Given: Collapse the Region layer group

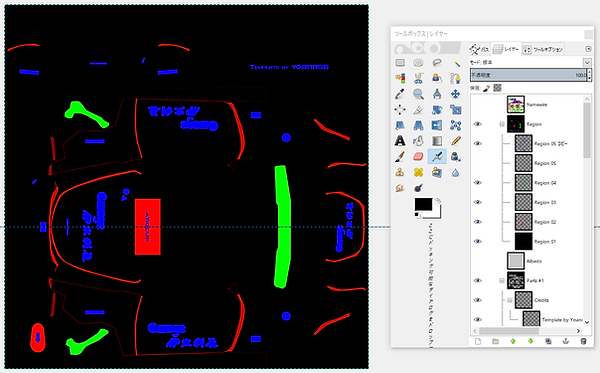Looking at the screenshot, I should coord(502,124).
